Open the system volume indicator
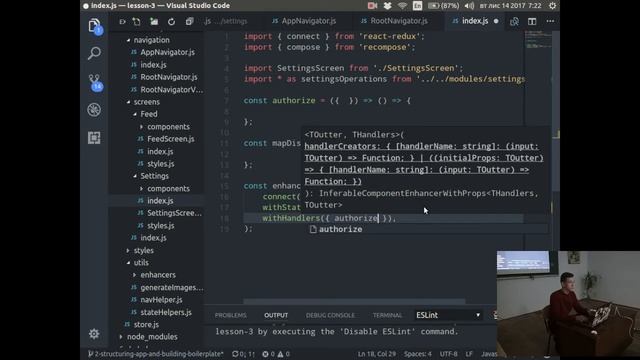640x360 pixels. [469, 6]
